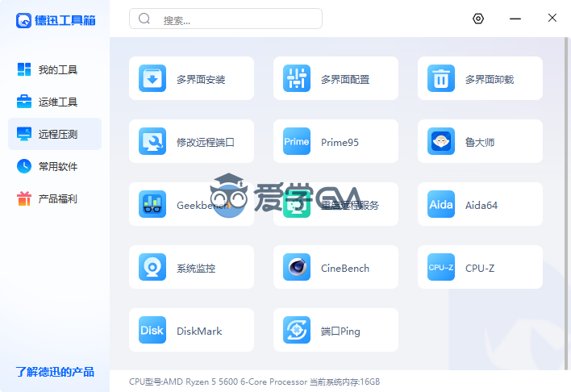Select 运维工具 in the sidebar
Image resolution: width=571 pixels, height=392 pixels.
point(55,102)
